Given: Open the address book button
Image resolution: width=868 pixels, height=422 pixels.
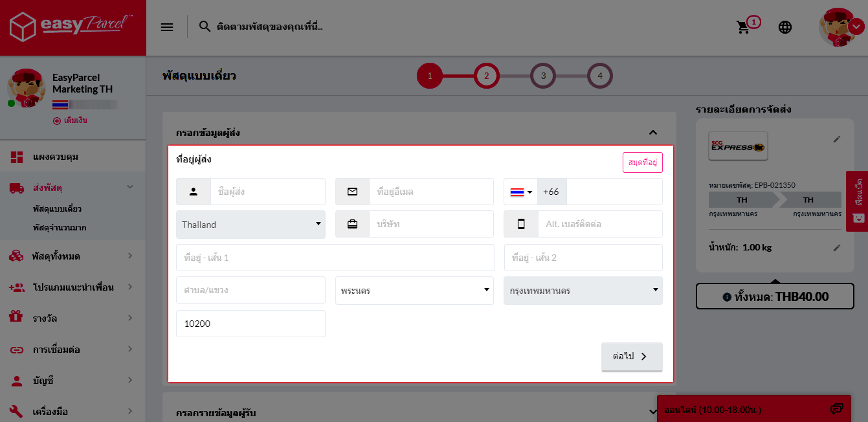Looking at the screenshot, I should coord(643,162).
